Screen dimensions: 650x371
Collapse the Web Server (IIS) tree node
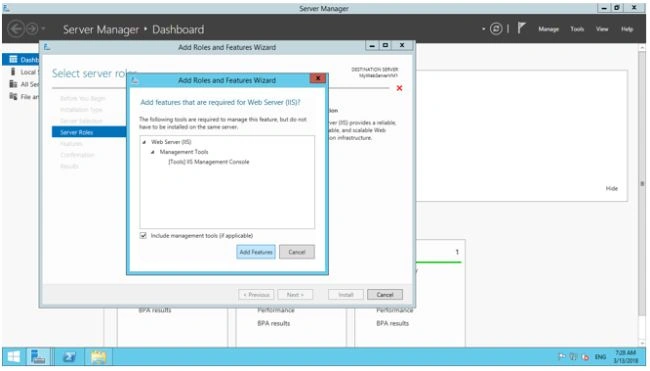click(x=144, y=142)
